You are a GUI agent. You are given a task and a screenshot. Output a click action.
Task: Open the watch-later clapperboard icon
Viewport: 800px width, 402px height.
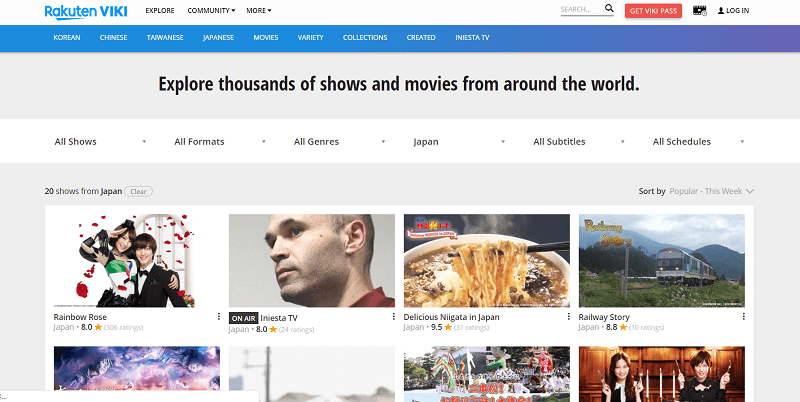click(699, 10)
